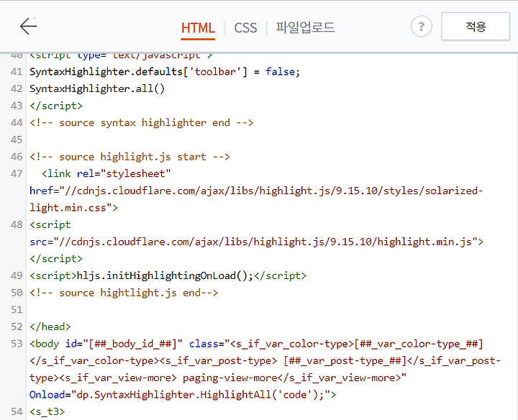This screenshot has height=420, width=518.
Task: Click the 'source syntax highlighter end' comment
Action: (x=142, y=122)
